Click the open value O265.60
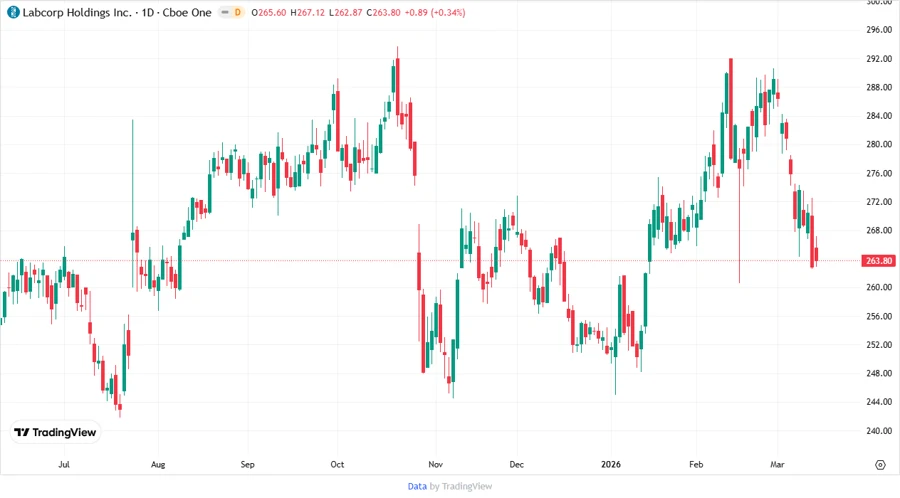Screen dimensions: 900x498 269,12
